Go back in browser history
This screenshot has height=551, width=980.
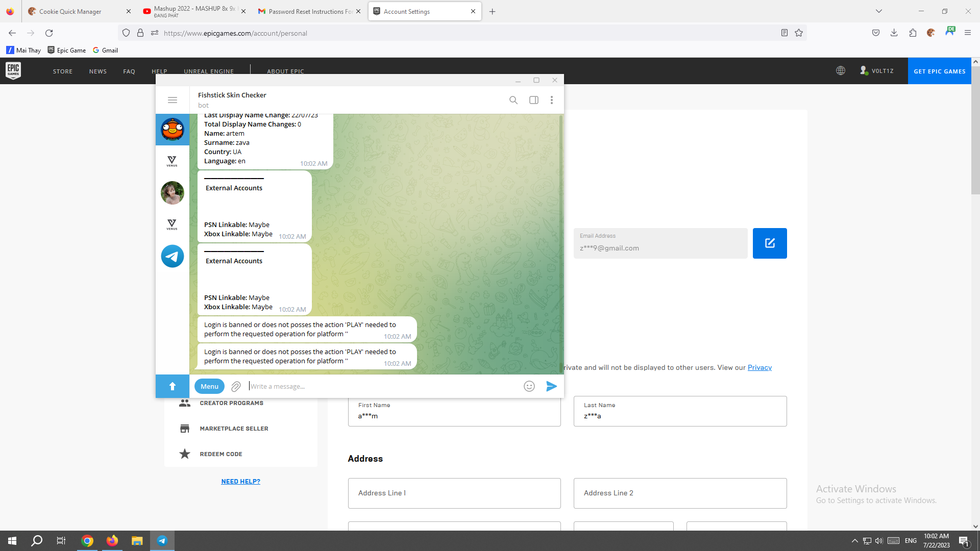12,33
